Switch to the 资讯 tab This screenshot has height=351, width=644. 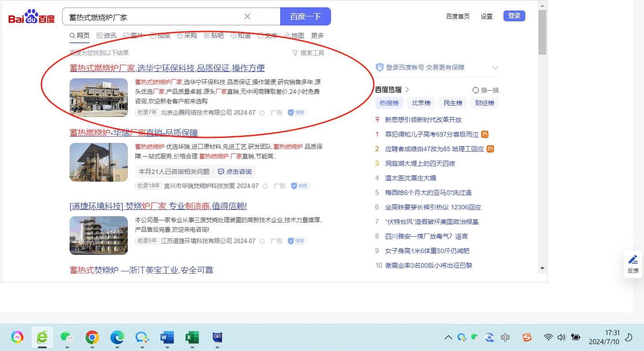[x=106, y=36]
